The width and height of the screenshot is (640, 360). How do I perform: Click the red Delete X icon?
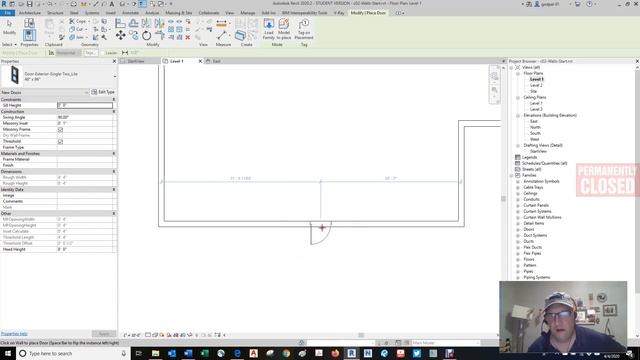188,38
